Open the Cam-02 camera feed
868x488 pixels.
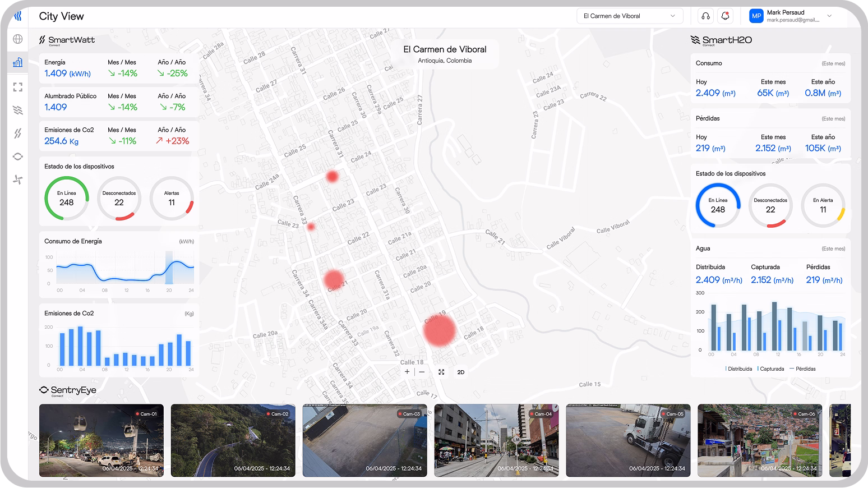[233, 440]
